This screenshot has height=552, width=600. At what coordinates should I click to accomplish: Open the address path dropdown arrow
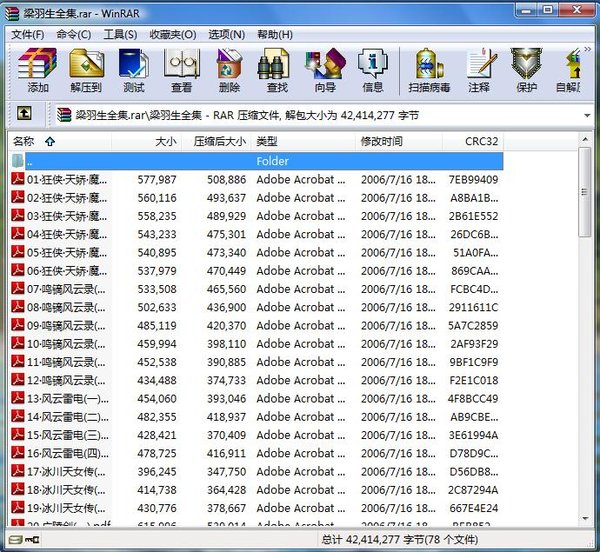click(587, 116)
